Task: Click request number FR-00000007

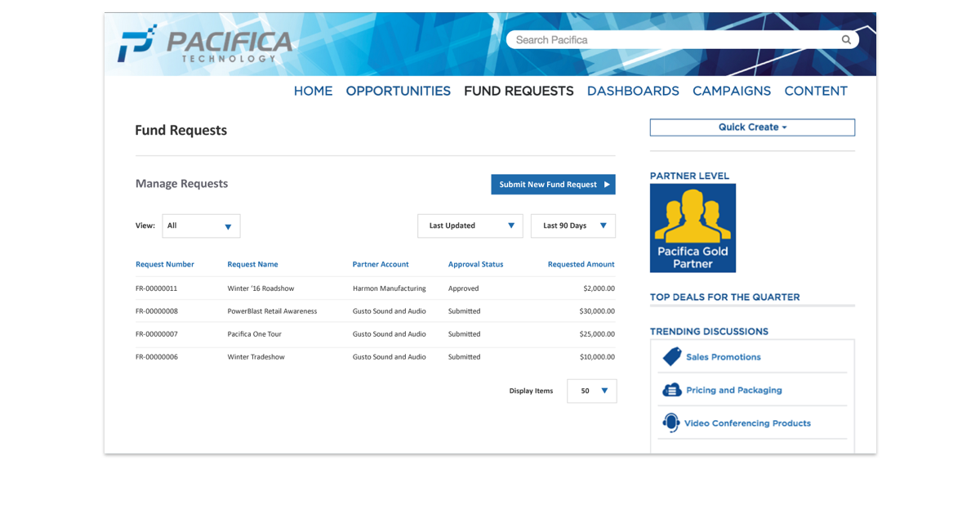Action: click(156, 334)
